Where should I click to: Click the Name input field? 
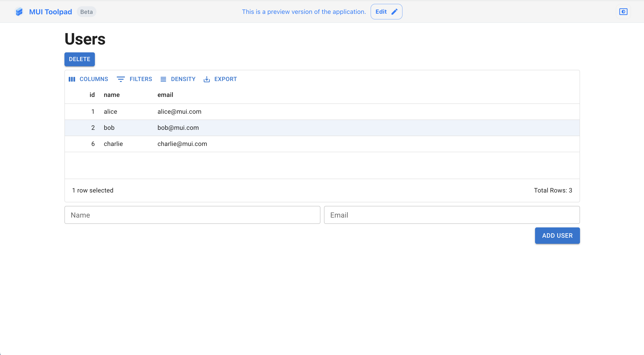(192, 215)
